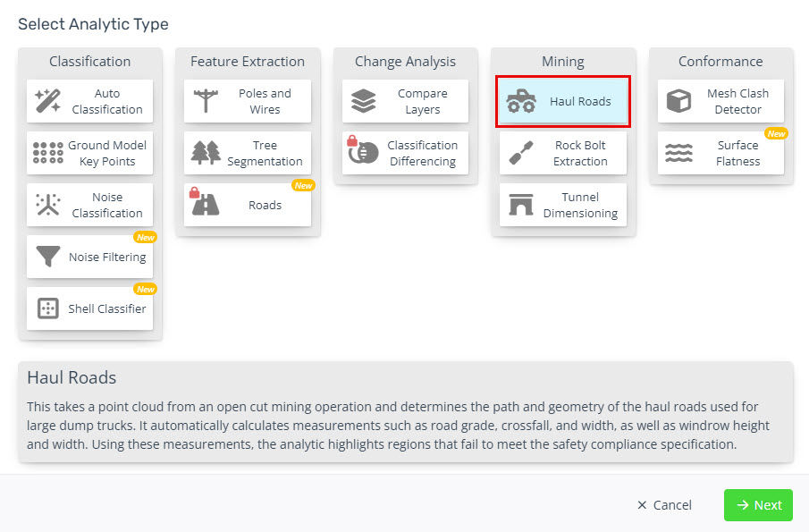The image size is (809, 532).
Task: Select the Compare Layers analytic
Action: [x=405, y=101]
